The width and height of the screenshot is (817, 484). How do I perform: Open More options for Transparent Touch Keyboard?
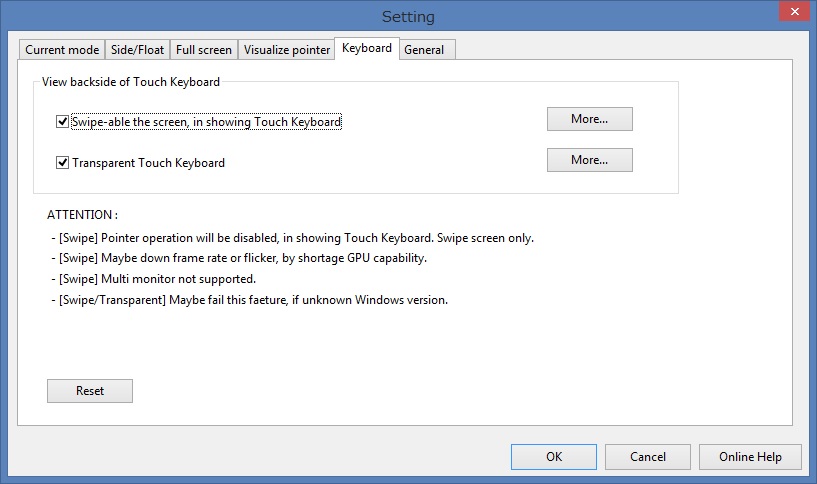[589, 160]
